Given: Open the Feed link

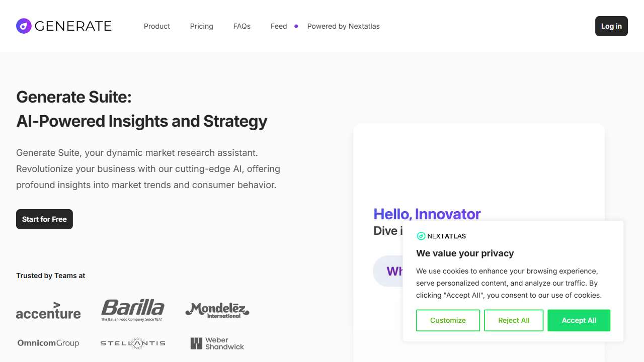Looking at the screenshot, I should (x=279, y=26).
